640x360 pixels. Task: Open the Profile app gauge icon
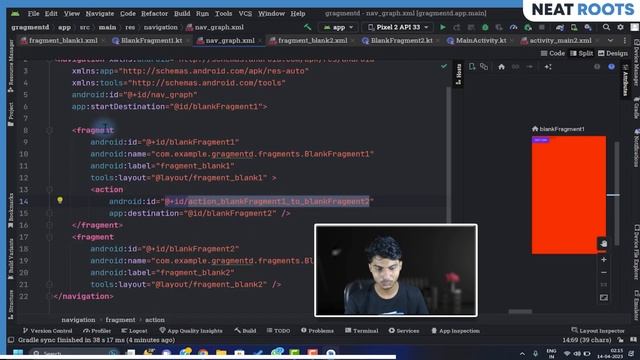(x=513, y=27)
